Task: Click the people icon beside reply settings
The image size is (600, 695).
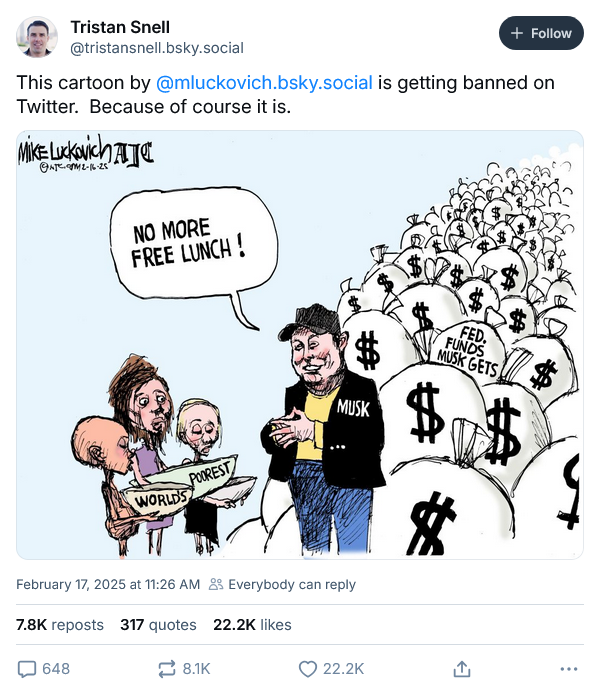Action: pyautogui.click(x=215, y=584)
